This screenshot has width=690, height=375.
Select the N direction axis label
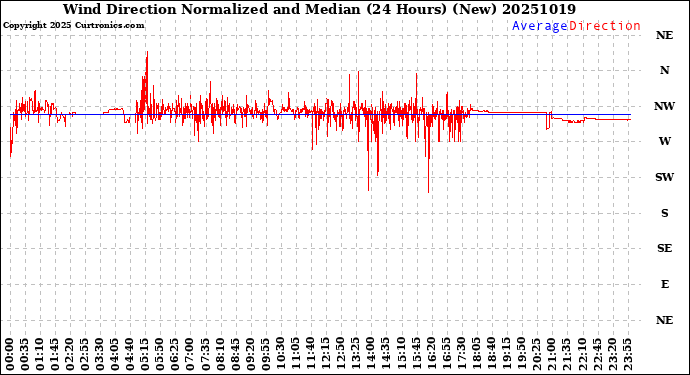pyautogui.click(x=664, y=70)
